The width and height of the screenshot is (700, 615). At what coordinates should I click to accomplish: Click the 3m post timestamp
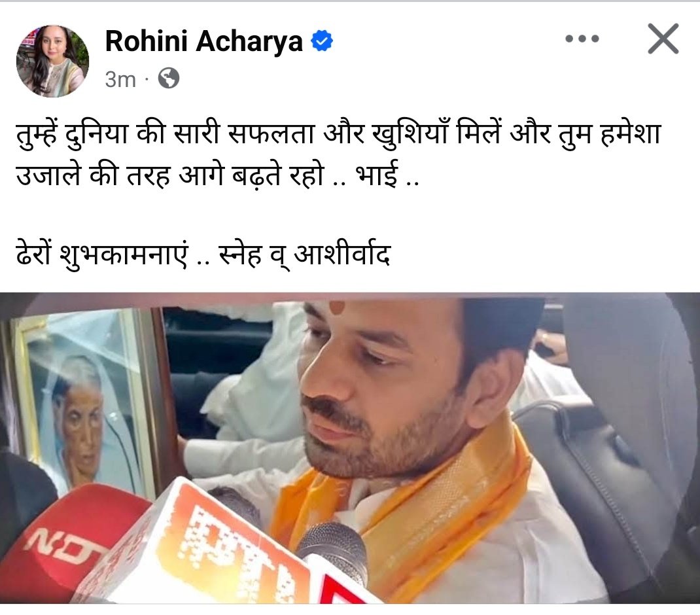120,80
